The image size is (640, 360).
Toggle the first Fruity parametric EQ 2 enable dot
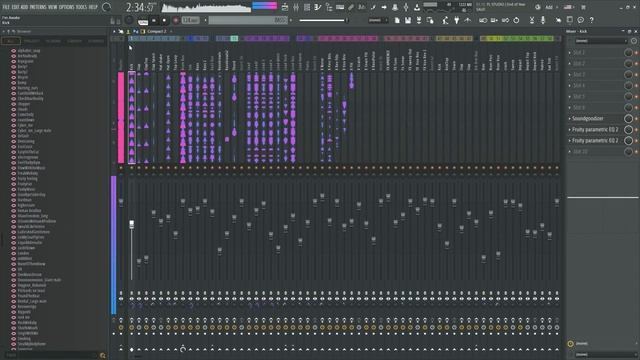636,130
